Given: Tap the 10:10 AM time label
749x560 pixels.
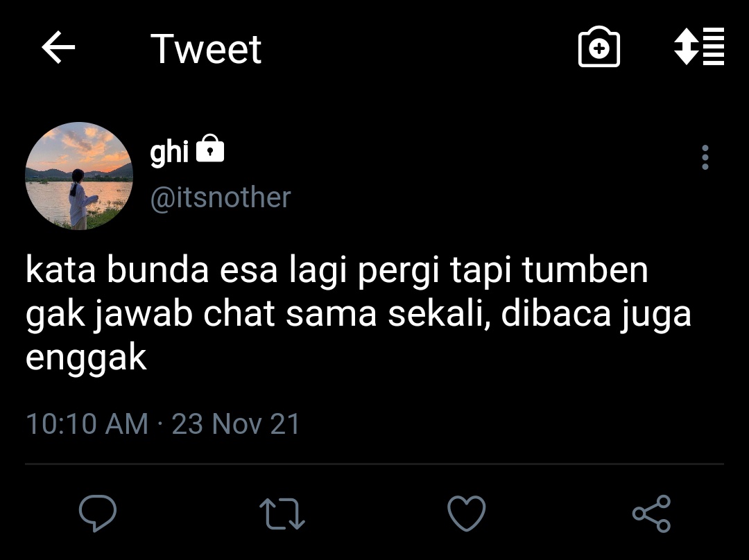Looking at the screenshot, I should (x=87, y=424).
